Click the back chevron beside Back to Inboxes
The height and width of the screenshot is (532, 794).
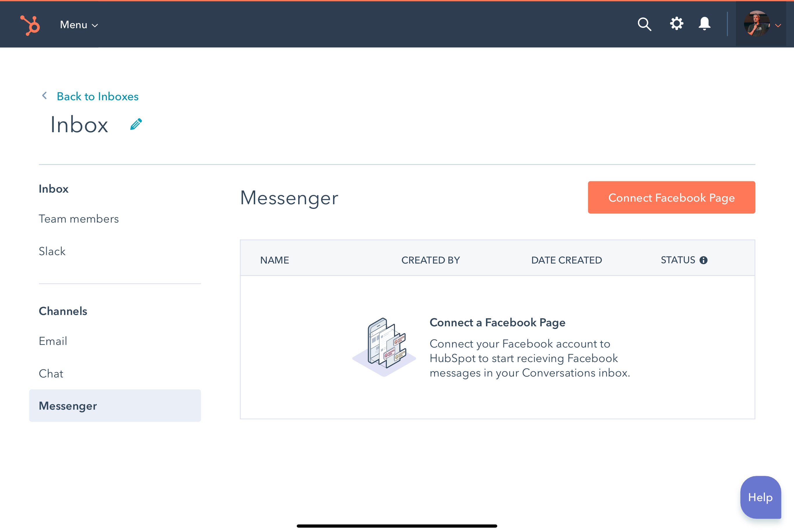[44, 96]
